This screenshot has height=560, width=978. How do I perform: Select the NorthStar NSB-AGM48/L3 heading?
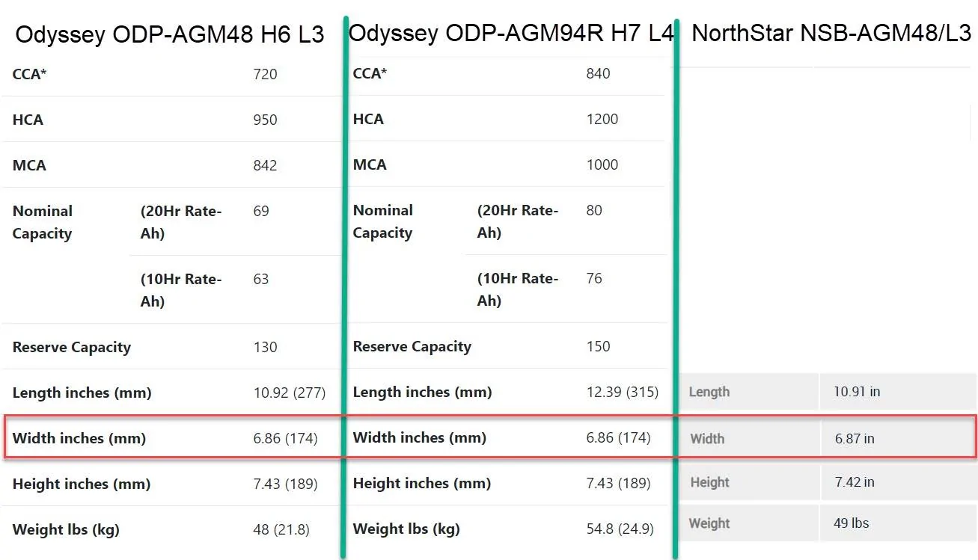click(x=831, y=33)
